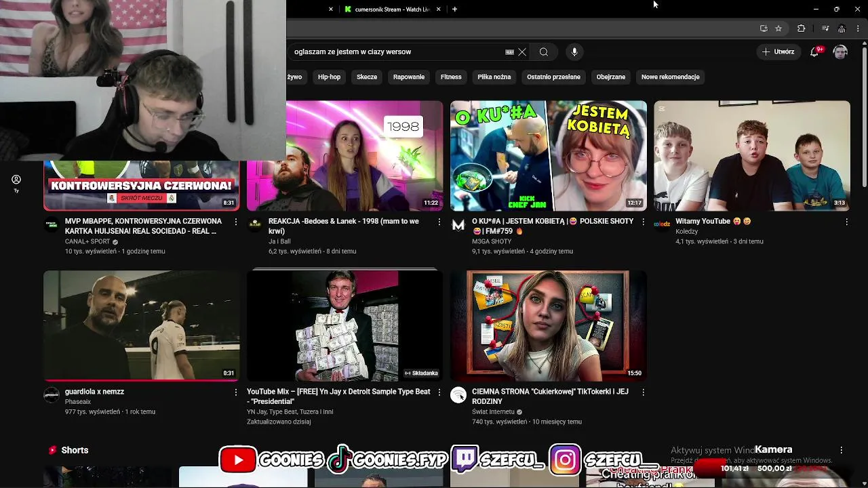
Task: Close the cumersonik Stream tab
Action: coord(438,9)
